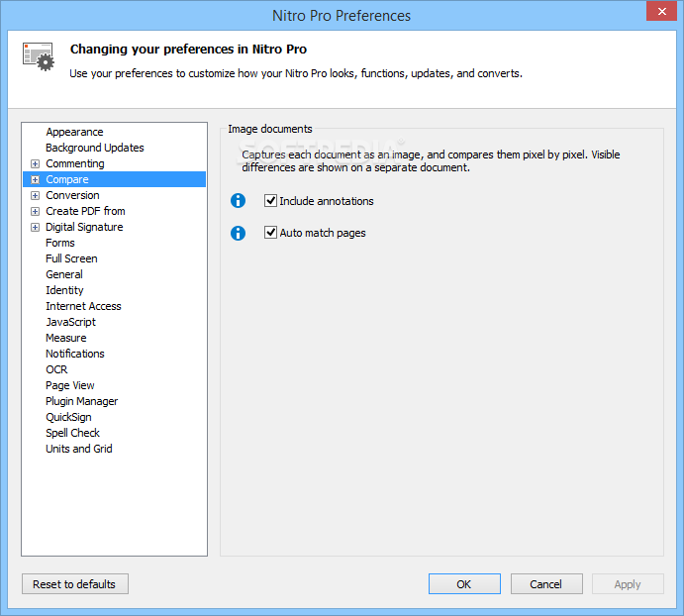Select JavaScript preferences
This screenshot has width=684, height=616.
pyautogui.click(x=70, y=322)
